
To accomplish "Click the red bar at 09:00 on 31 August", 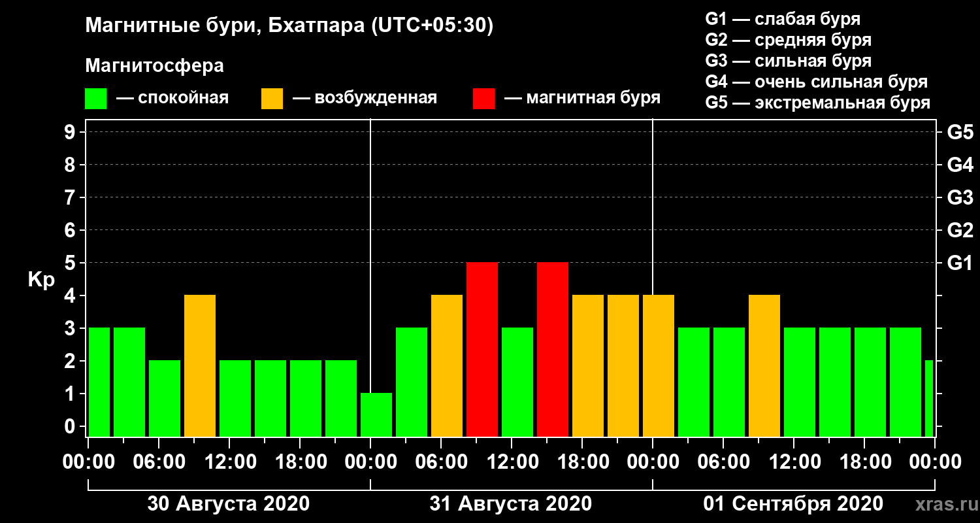I will (482, 349).
